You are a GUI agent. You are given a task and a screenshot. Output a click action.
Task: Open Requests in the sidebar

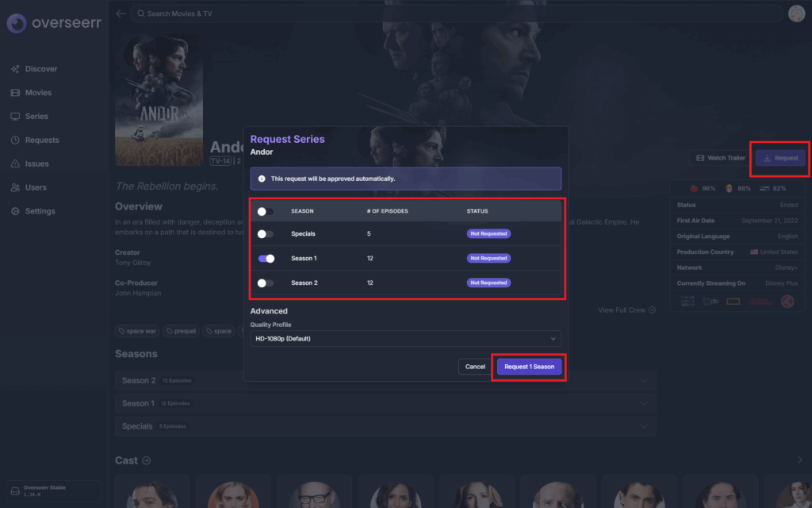(x=35, y=140)
